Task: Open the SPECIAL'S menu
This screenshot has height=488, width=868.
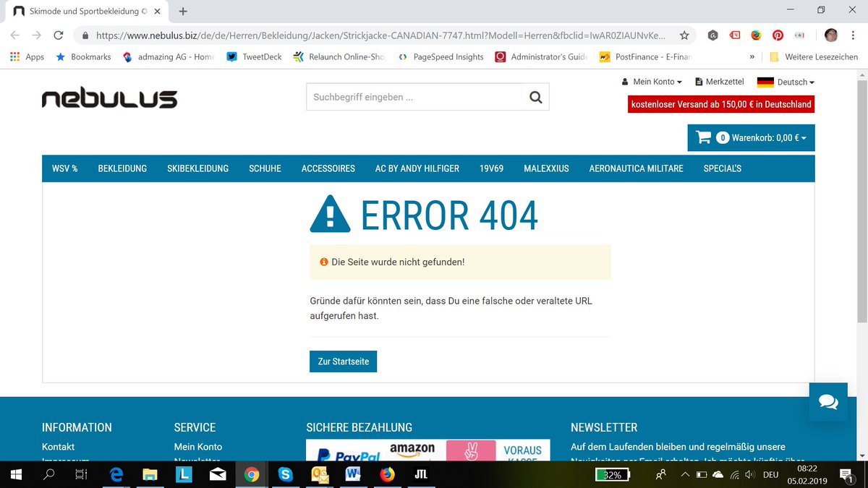Action: tap(722, 168)
